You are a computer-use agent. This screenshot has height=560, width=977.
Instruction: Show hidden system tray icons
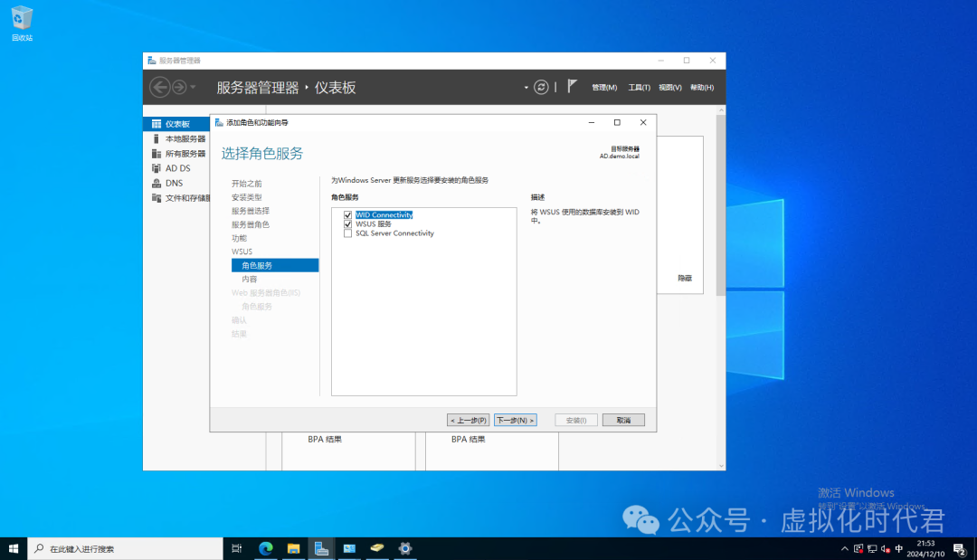(x=844, y=549)
